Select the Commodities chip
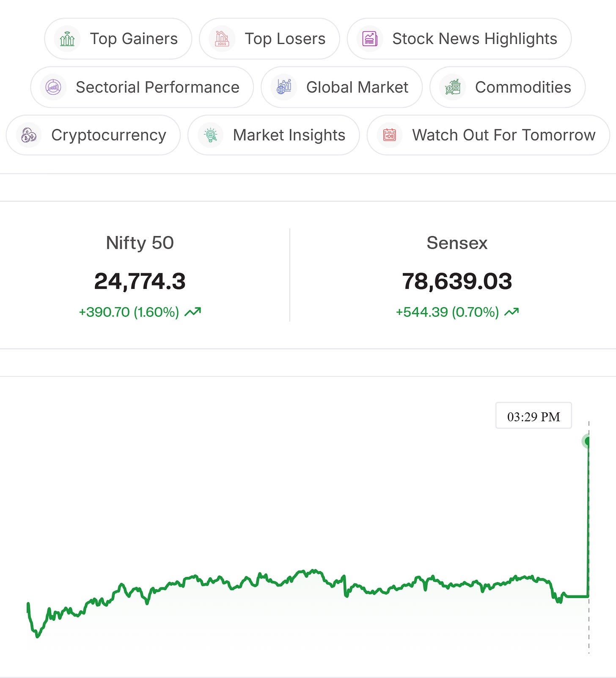The height and width of the screenshot is (678, 616). coord(508,87)
